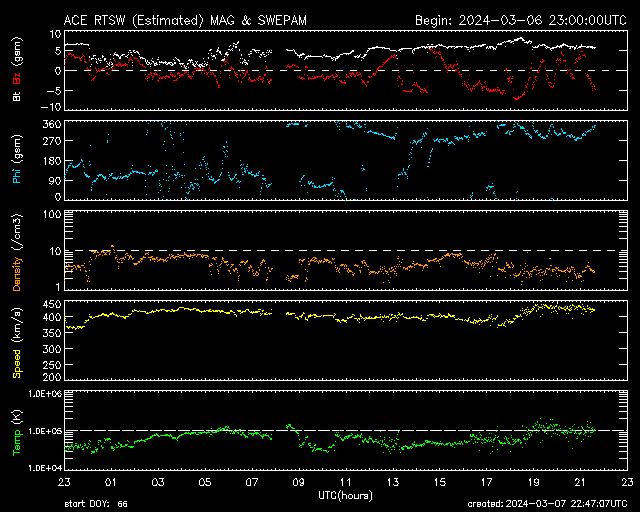Click the '11' hour label on time axis
640x512 pixels.
click(x=346, y=482)
